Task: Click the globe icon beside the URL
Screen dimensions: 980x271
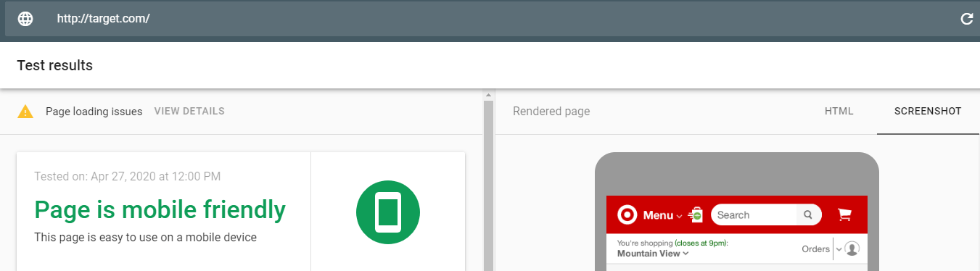Action: (x=25, y=19)
